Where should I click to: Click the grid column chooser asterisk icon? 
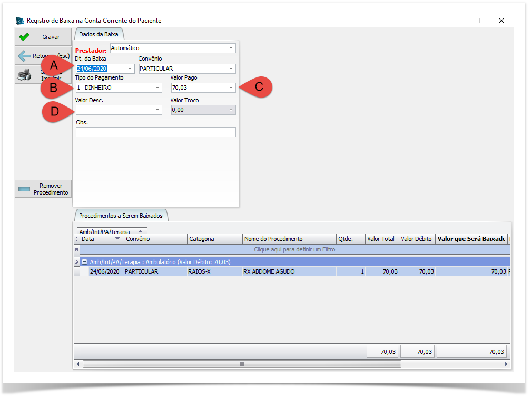[76, 239]
